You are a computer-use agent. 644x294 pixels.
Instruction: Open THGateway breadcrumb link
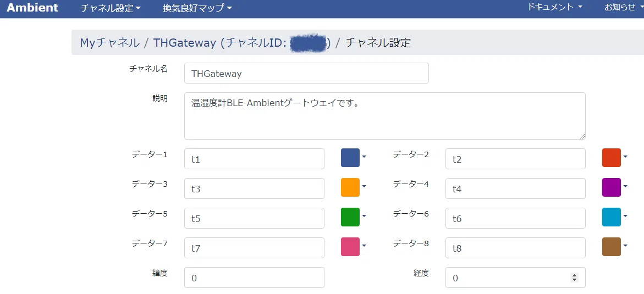click(184, 43)
